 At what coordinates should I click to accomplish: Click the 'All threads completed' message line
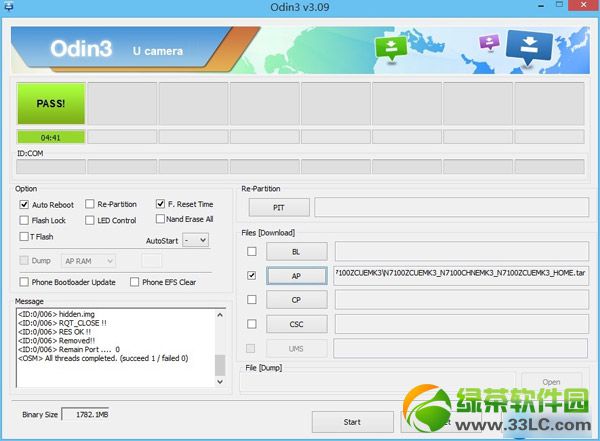(103, 358)
